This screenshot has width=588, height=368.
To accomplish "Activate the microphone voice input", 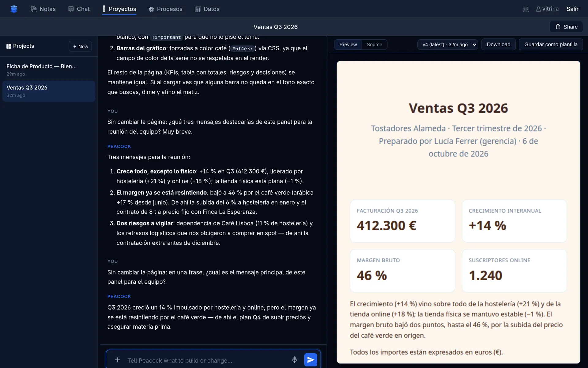I will 294,360.
